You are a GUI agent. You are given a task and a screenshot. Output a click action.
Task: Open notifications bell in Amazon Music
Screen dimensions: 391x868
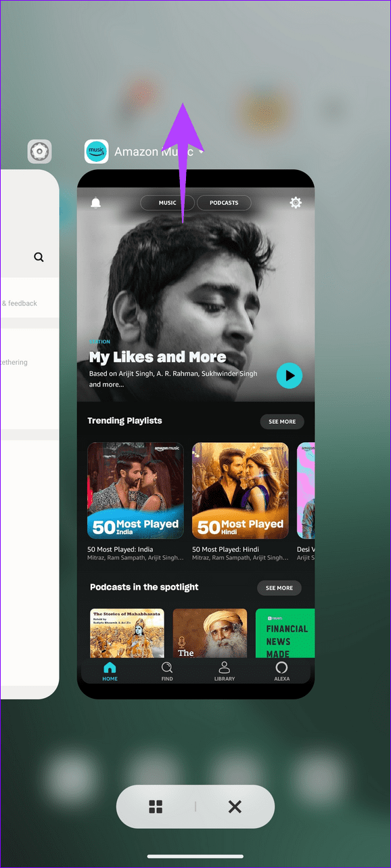tap(95, 202)
